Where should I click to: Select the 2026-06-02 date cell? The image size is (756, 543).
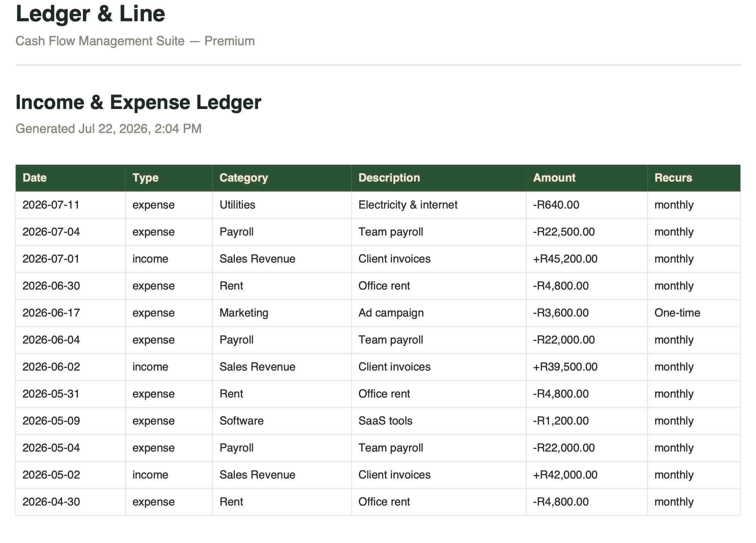[70, 367]
